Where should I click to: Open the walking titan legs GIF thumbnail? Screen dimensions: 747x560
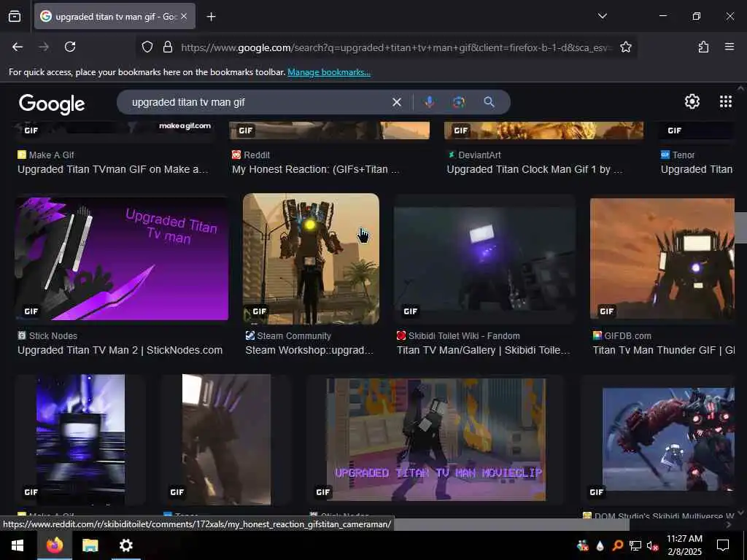tap(226, 440)
